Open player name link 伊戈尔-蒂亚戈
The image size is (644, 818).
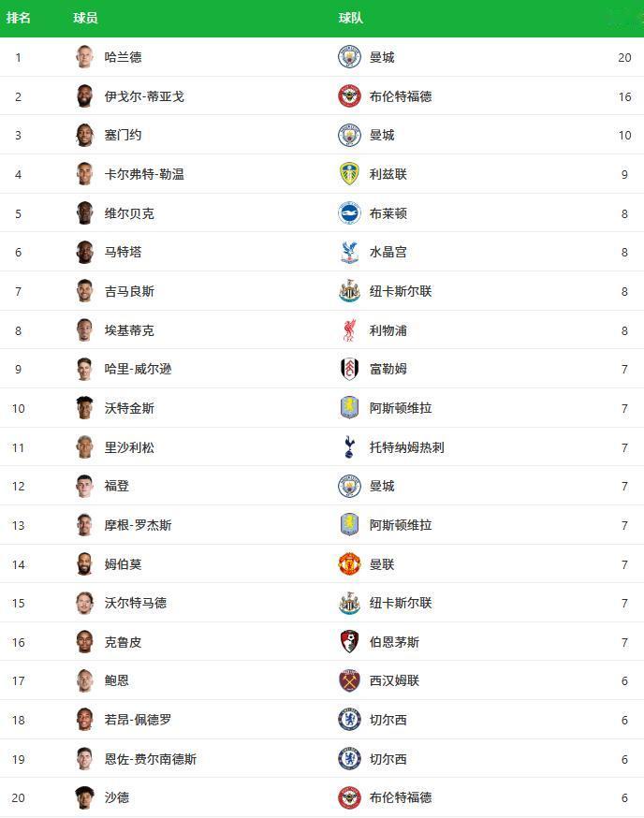[144, 96]
